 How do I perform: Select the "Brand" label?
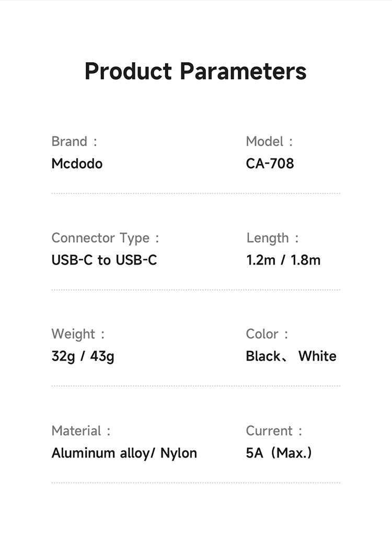click(70, 142)
